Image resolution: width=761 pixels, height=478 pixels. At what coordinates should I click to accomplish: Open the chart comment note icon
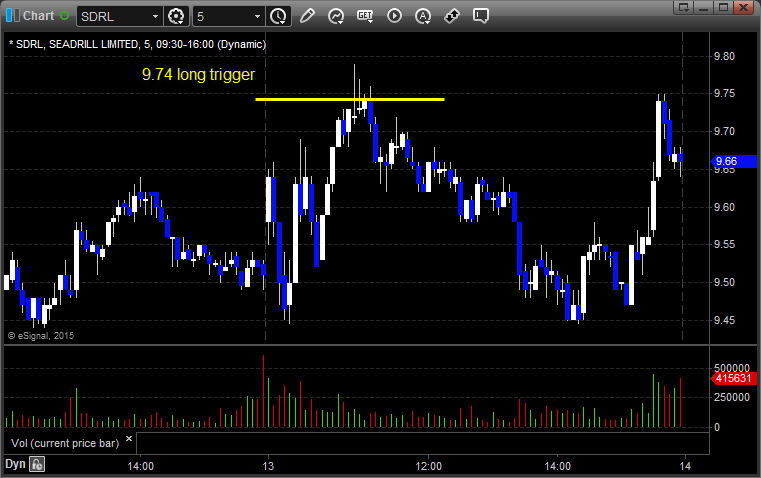coord(481,16)
